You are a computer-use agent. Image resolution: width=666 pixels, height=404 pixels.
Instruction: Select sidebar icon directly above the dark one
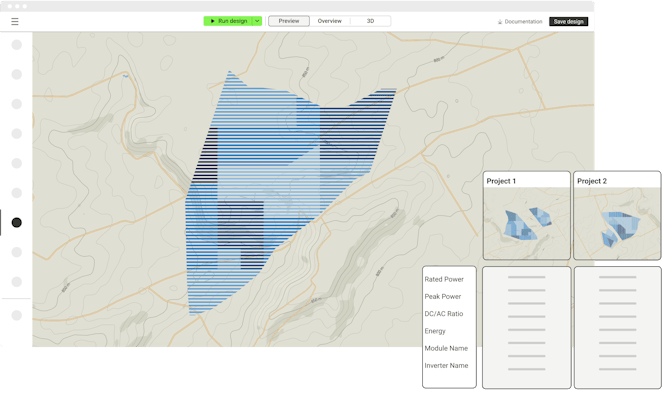16,193
